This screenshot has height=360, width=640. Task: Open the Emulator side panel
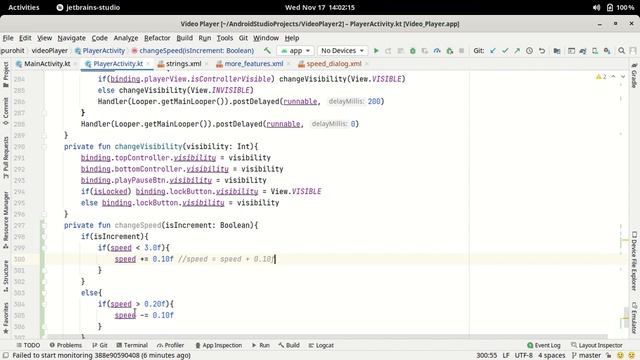point(634,318)
